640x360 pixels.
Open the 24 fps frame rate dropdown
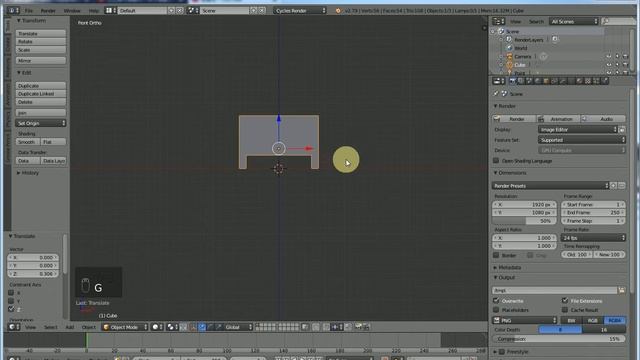tap(593, 238)
